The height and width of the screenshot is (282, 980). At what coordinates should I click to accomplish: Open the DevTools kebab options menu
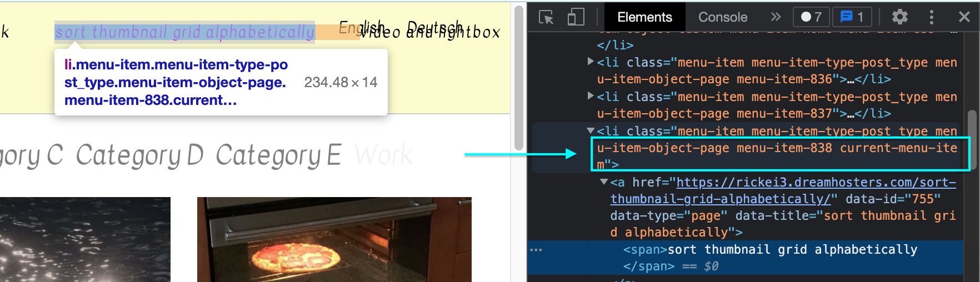932,17
